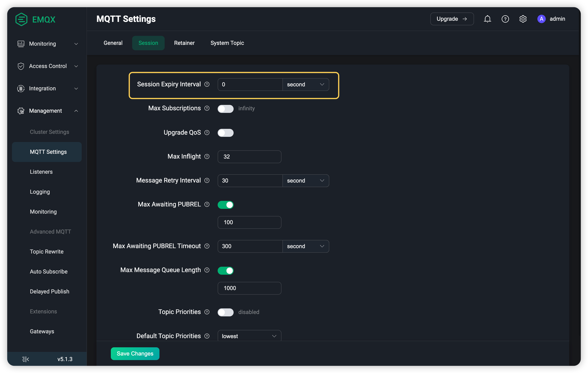Focus the Max Inflight input field

pos(250,156)
